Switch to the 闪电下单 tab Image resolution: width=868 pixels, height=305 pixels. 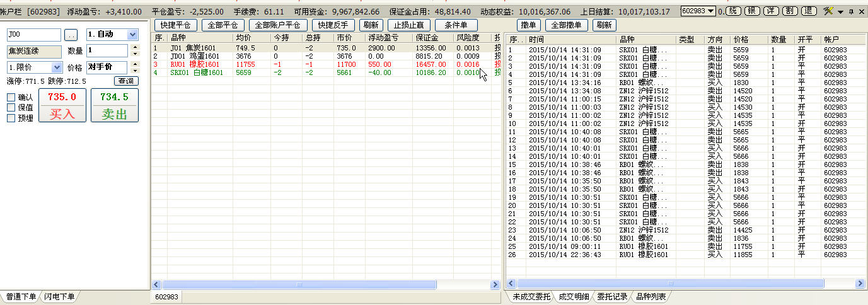click(x=59, y=297)
